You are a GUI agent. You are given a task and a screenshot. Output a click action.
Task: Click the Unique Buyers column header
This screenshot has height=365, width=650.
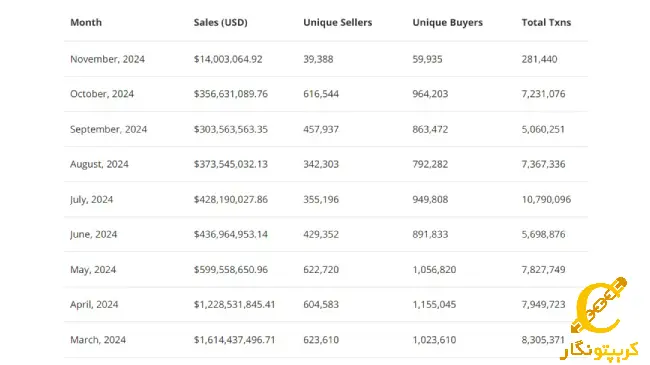click(x=447, y=22)
